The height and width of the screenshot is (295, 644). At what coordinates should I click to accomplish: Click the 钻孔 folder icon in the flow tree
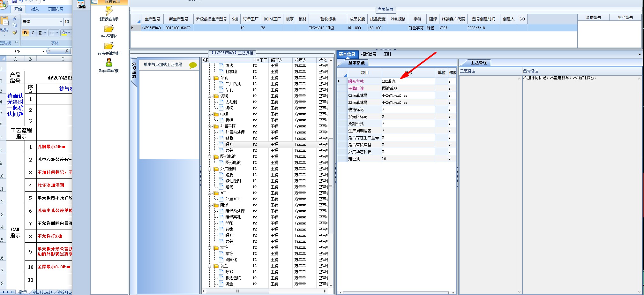pyautogui.click(x=216, y=78)
